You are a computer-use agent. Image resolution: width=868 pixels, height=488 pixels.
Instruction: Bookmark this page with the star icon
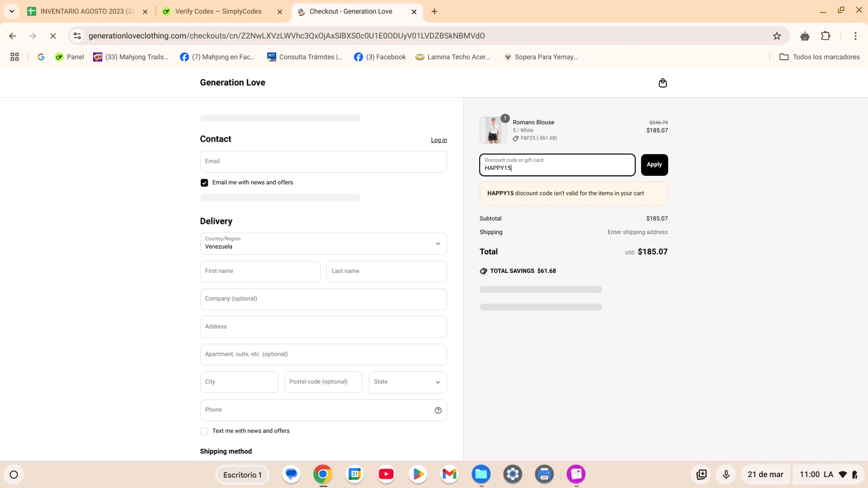[x=777, y=36]
